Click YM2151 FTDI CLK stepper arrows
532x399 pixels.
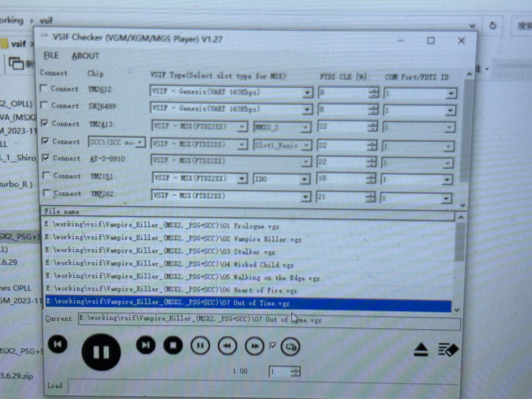(371, 178)
